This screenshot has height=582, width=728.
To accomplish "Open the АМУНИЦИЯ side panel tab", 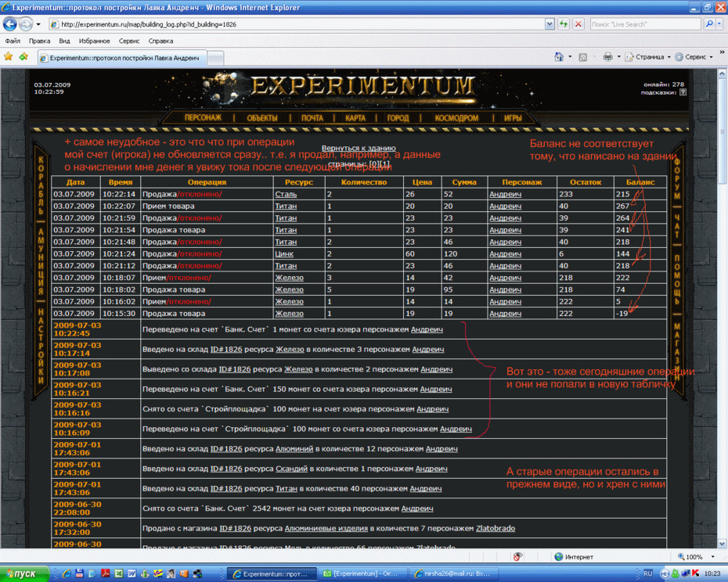I will click(41, 262).
